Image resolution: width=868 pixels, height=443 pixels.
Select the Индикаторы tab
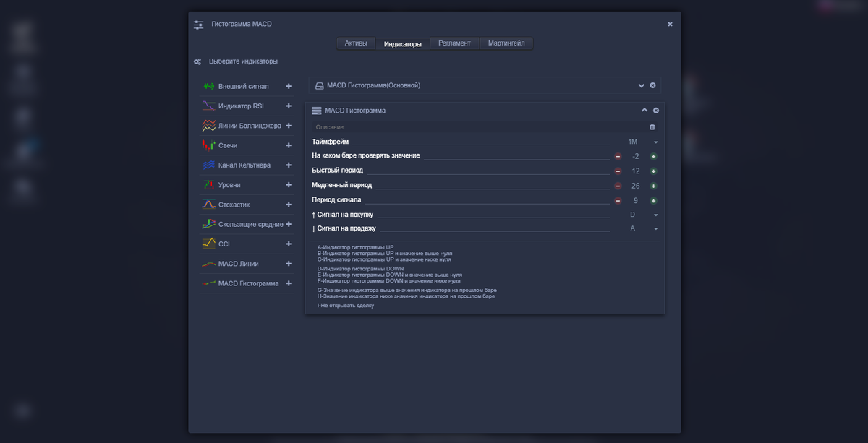402,43
